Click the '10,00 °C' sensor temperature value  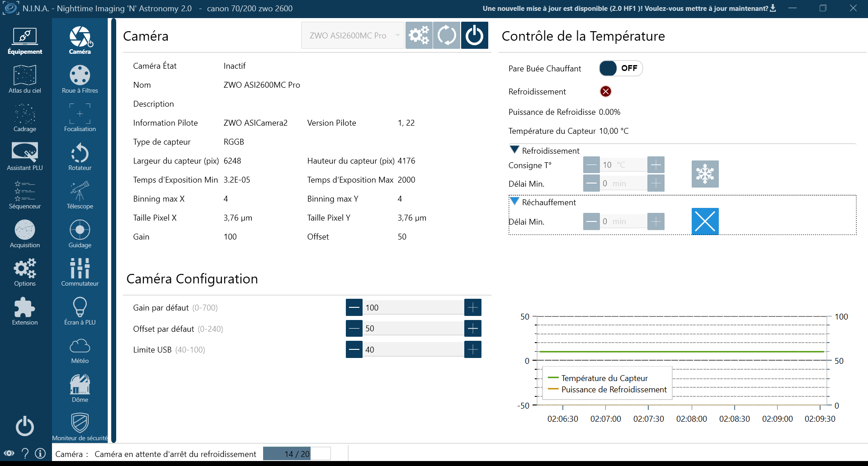(613, 131)
